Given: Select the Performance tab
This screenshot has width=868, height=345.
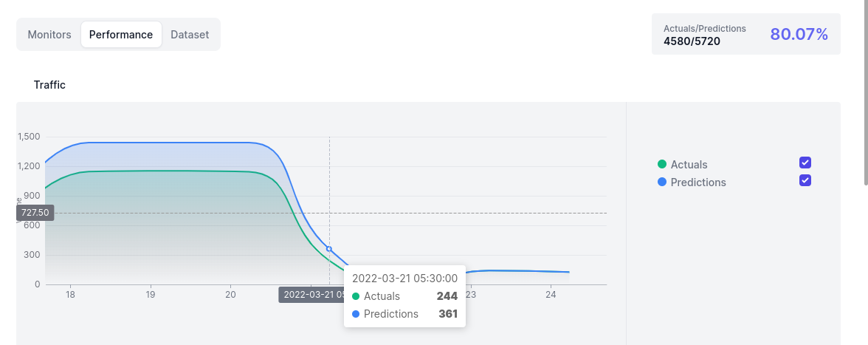Looking at the screenshot, I should point(121,35).
